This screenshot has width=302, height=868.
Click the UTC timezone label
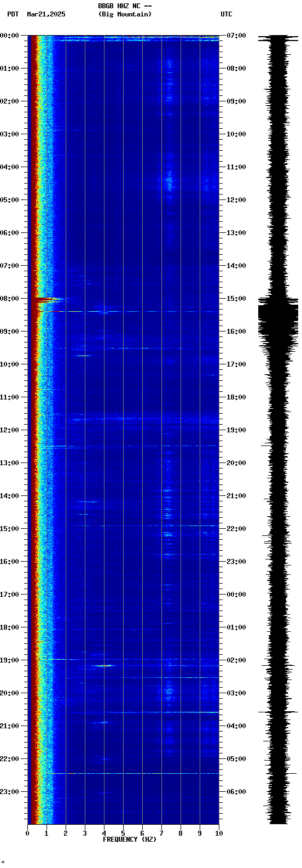click(x=226, y=14)
